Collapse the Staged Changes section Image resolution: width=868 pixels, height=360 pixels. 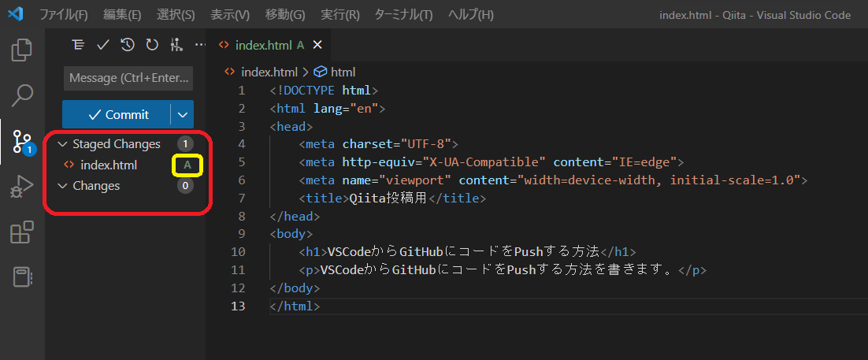coord(62,144)
